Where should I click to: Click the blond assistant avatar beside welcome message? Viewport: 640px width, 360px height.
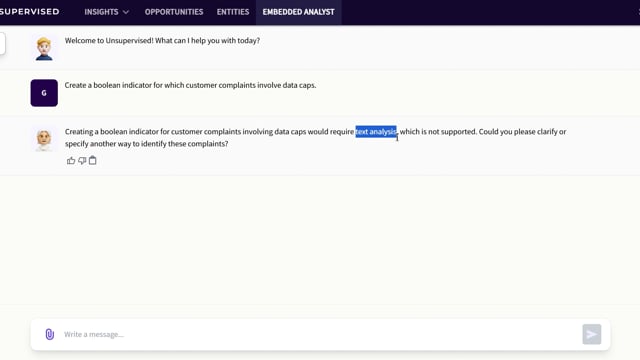click(x=44, y=49)
